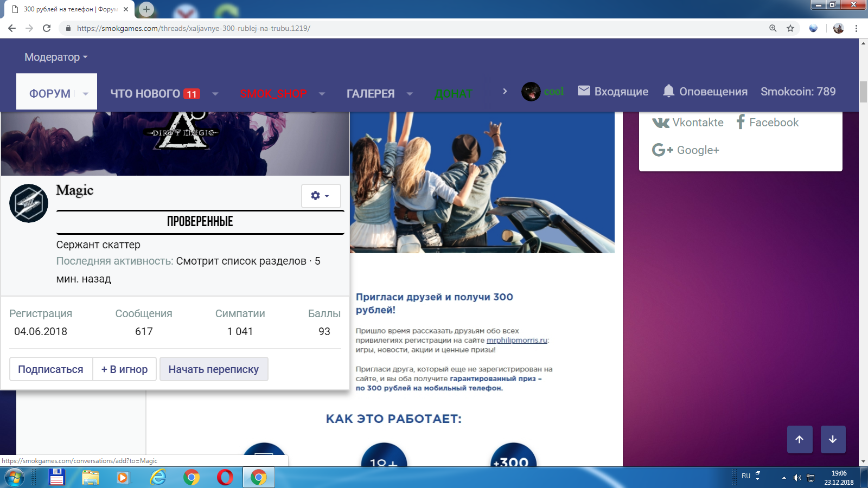868x488 pixels.
Task: Launch Internet Explorer from the taskbar
Action: 158,478
